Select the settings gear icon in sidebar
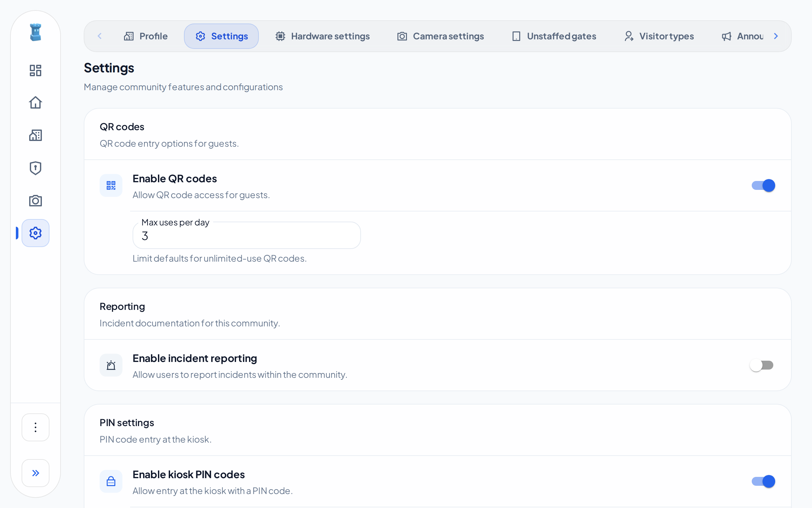Screen dimensions: 812x508 pyautogui.click(x=35, y=233)
